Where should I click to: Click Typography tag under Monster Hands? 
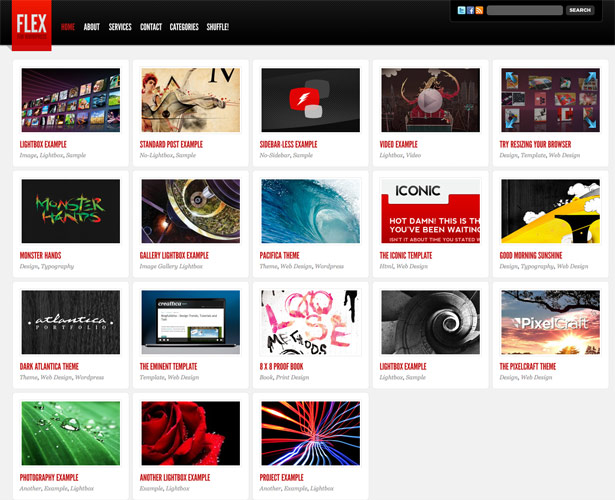click(x=57, y=266)
